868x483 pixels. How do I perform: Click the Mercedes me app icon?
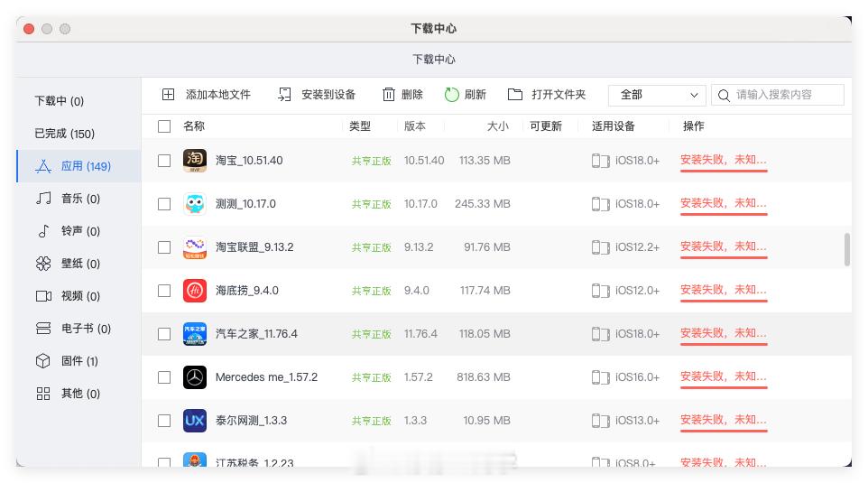(195, 377)
